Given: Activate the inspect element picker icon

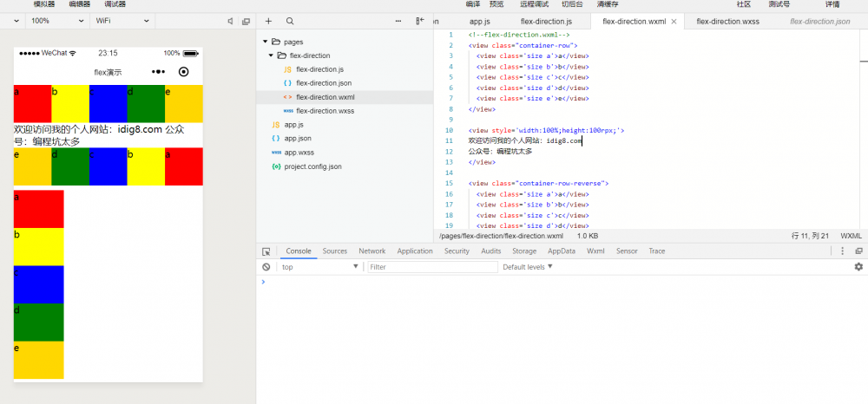Looking at the screenshot, I should point(266,251).
